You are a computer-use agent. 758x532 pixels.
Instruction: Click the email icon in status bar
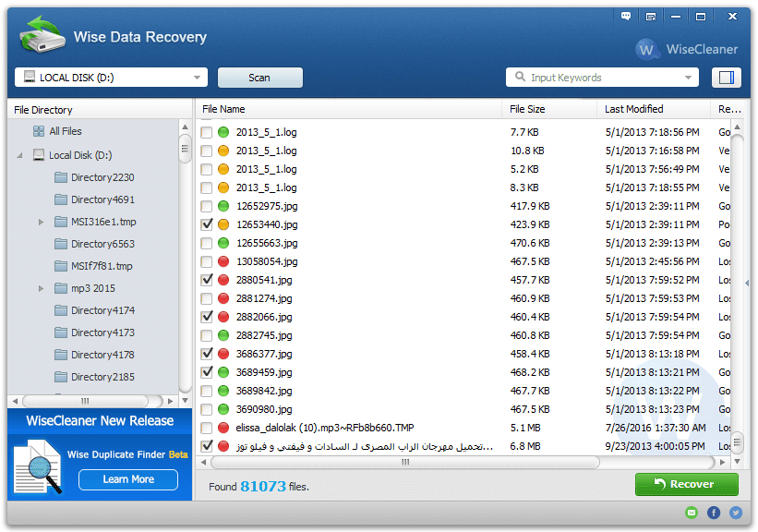692,513
